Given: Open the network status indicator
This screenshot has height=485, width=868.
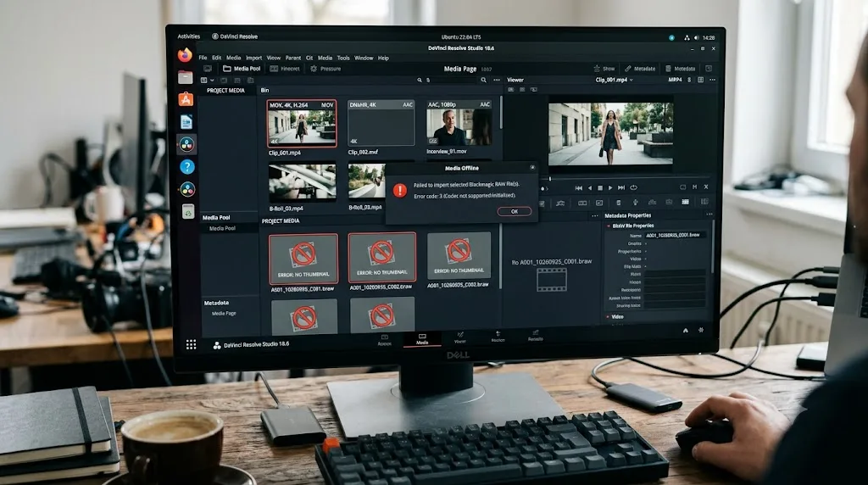Looking at the screenshot, I should click(x=687, y=37).
